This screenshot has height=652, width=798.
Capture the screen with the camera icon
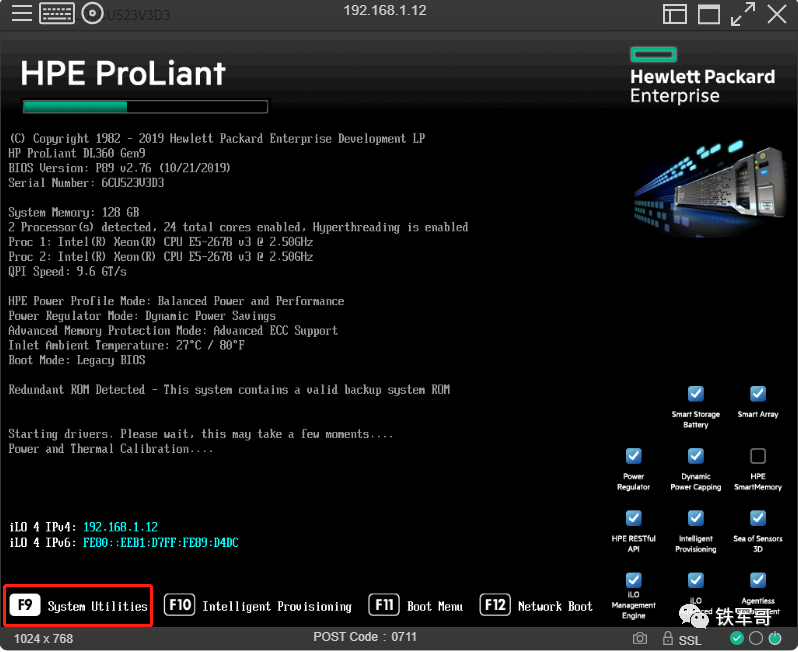pos(640,638)
